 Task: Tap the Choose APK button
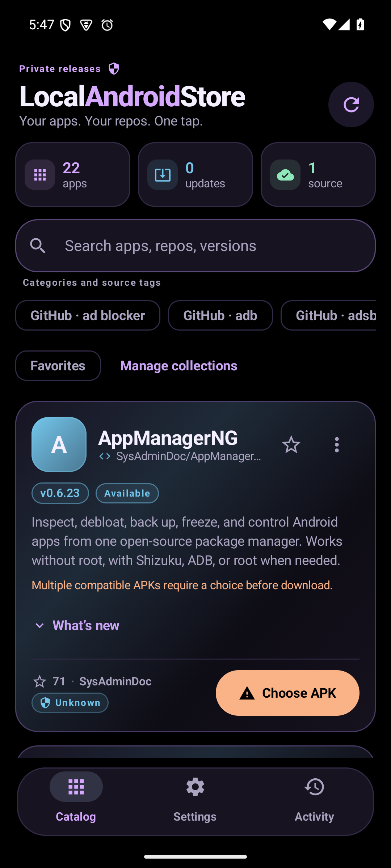pos(287,693)
